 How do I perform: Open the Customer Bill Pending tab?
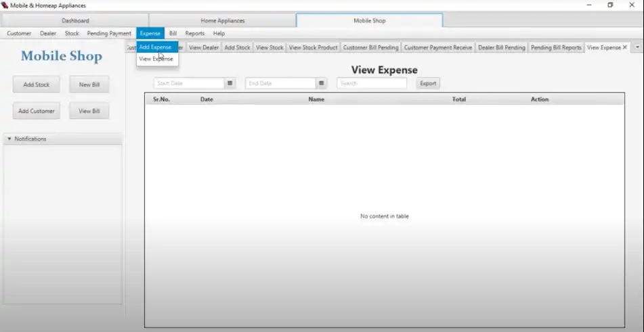370,47
